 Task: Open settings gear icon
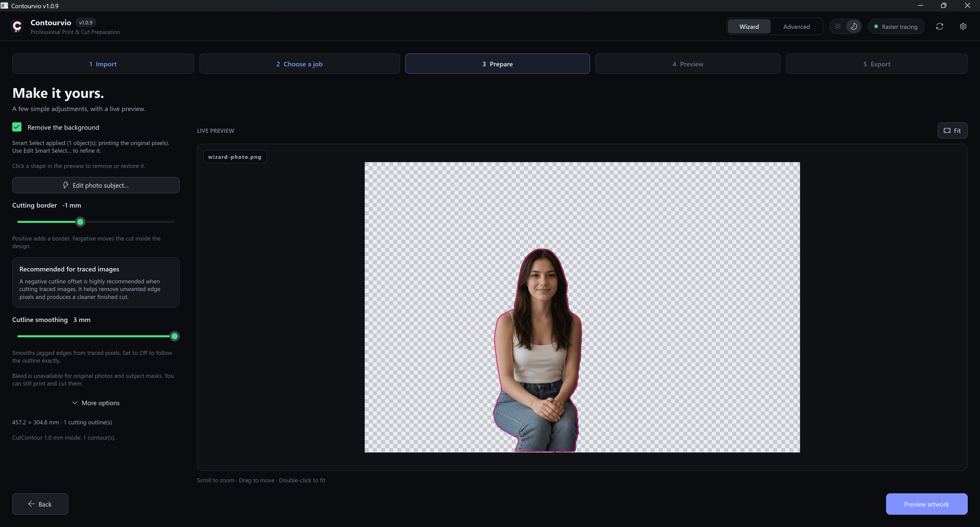(963, 26)
